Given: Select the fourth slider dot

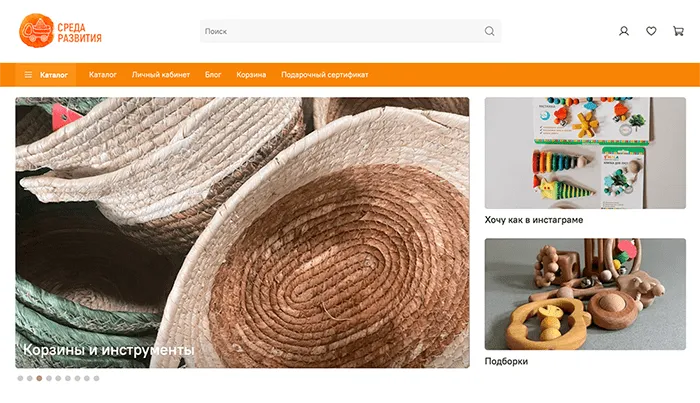Looking at the screenshot, I should click(x=49, y=378).
